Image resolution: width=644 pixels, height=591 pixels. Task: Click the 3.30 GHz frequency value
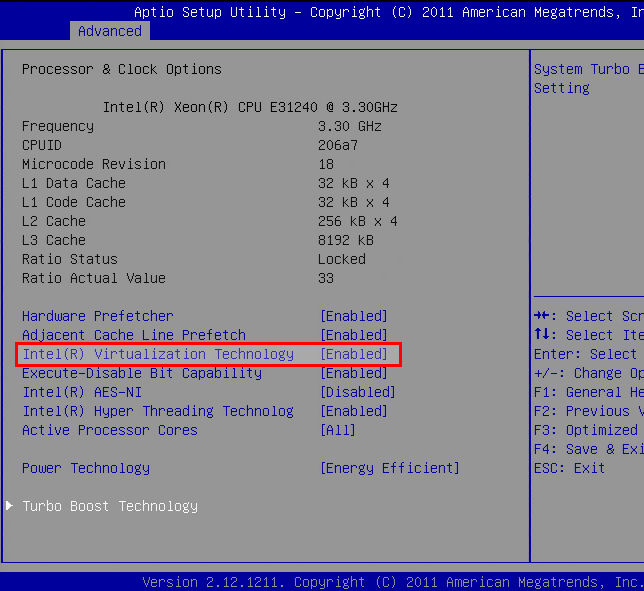pos(350,126)
